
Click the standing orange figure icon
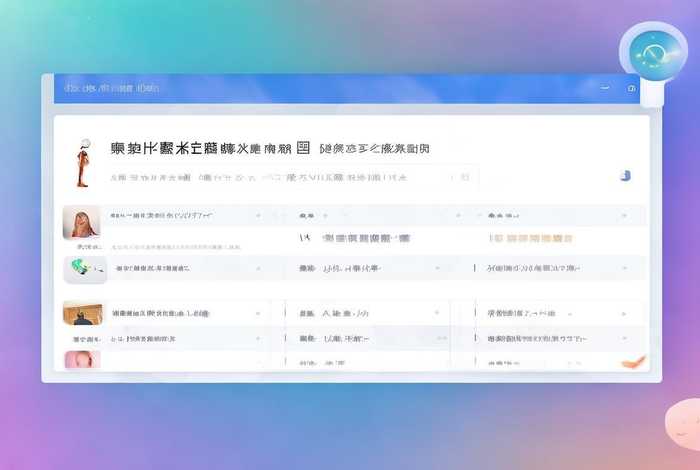[x=83, y=163]
